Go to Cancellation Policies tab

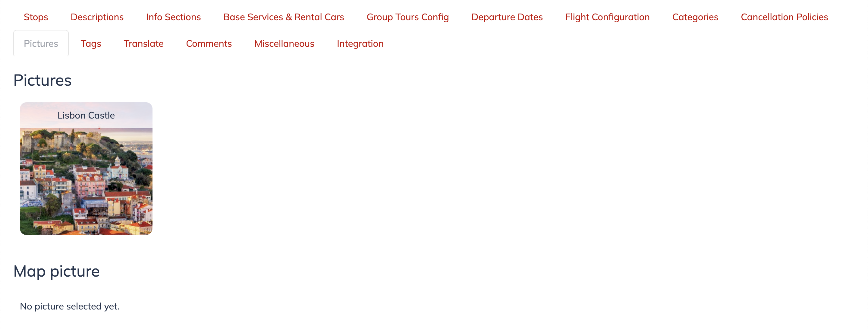(784, 17)
